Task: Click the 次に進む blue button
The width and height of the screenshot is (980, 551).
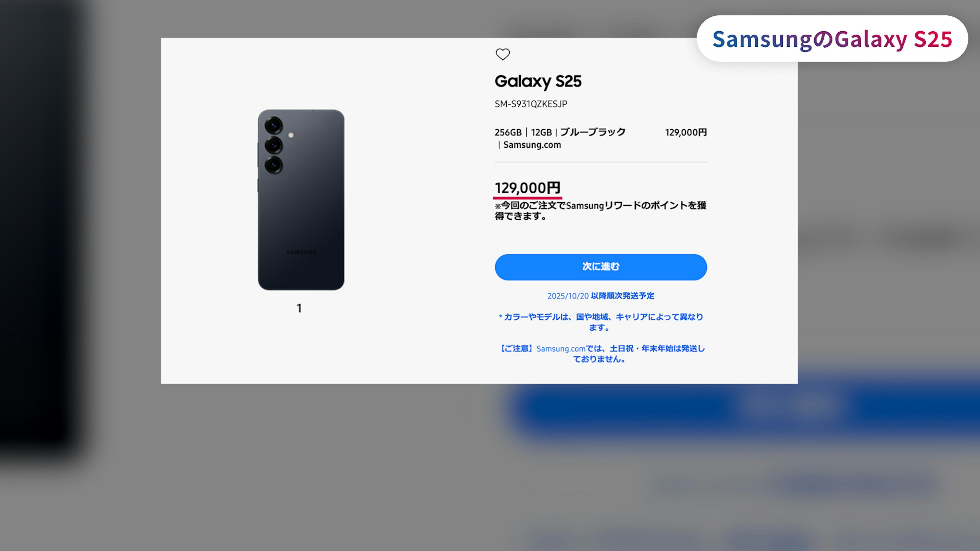Action: tap(601, 267)
